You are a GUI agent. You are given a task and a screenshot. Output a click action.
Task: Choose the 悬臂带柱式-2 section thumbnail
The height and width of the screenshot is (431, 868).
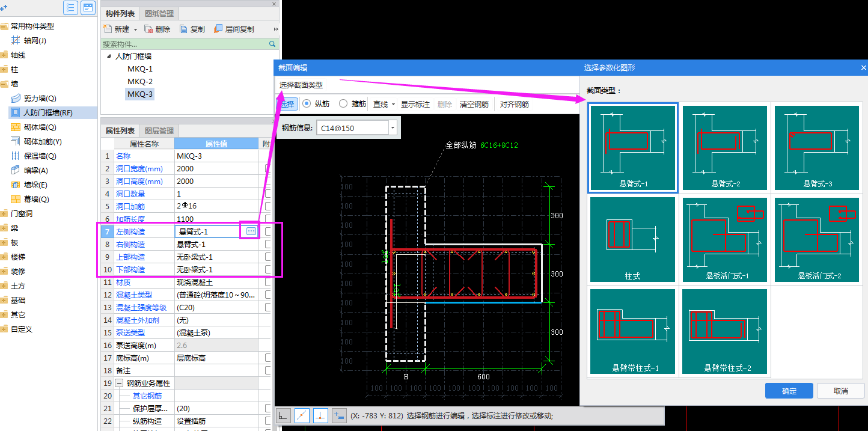[x=726, y=332]
